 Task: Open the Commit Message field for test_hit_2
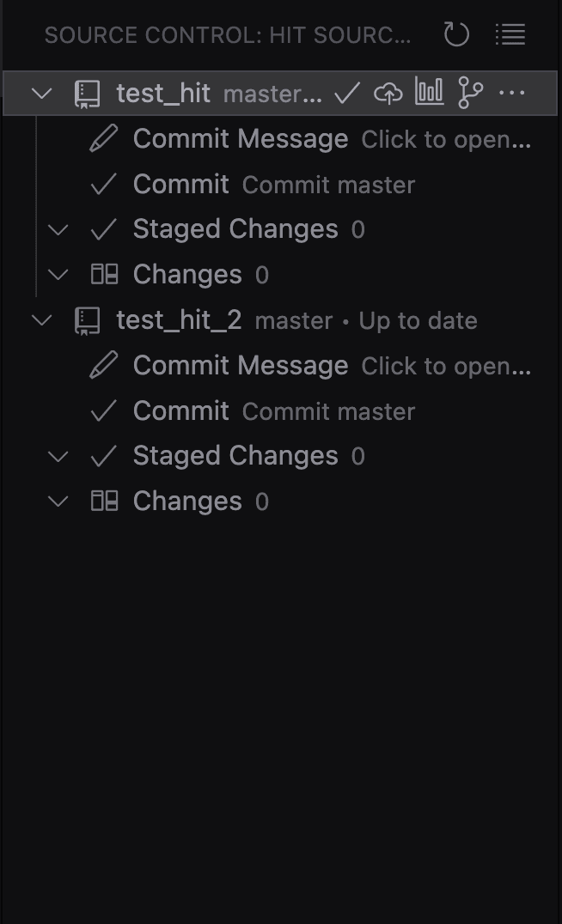pyautogui.click(x=241, y=364)
